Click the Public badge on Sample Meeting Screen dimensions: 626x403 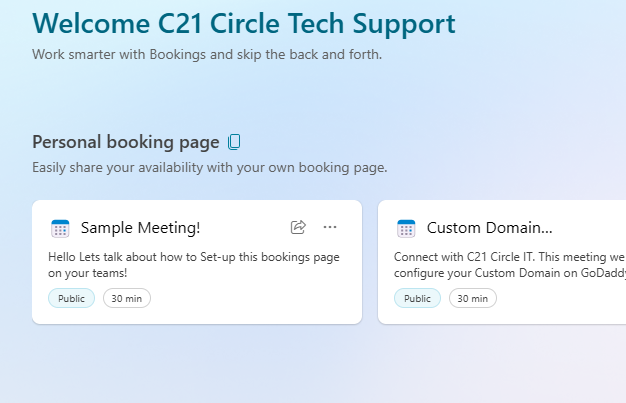[71, 298]
